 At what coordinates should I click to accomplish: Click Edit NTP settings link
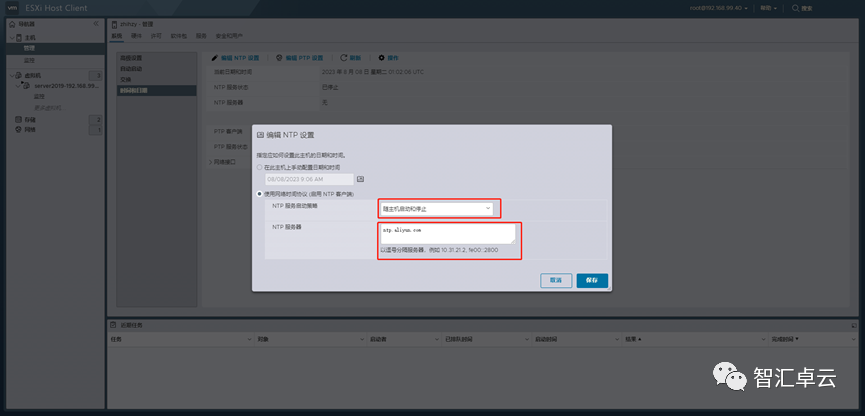(x=240, y=57)
